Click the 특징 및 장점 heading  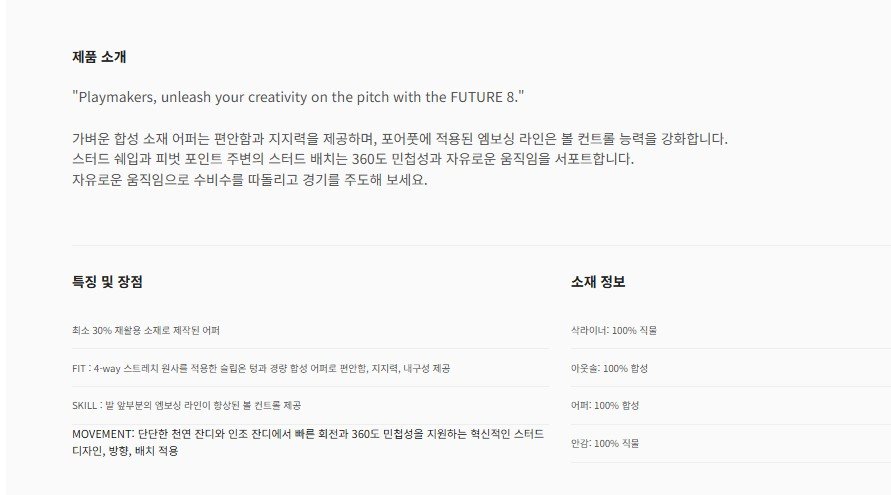(107, 282)
